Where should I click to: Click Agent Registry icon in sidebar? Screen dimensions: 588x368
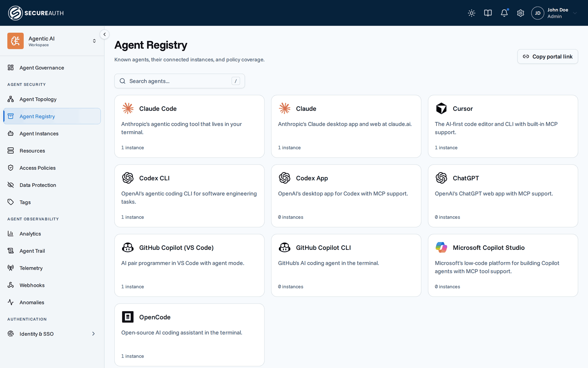(11, 116)
